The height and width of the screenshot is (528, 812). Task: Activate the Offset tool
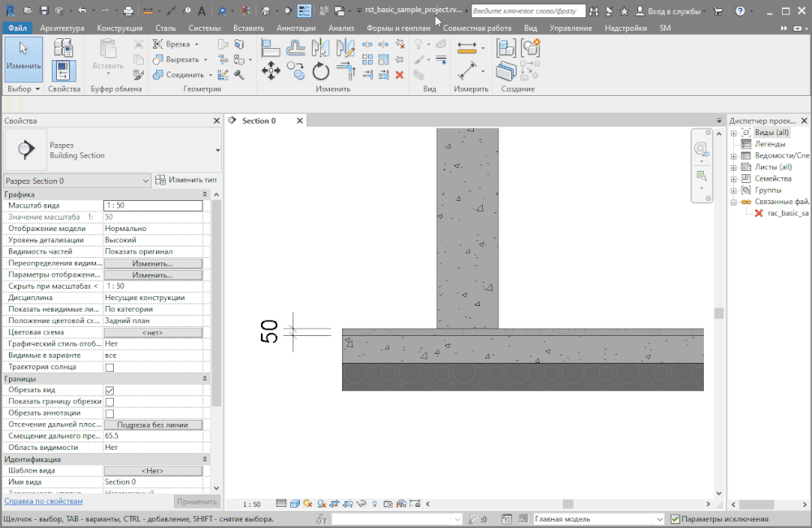[296, 48]
